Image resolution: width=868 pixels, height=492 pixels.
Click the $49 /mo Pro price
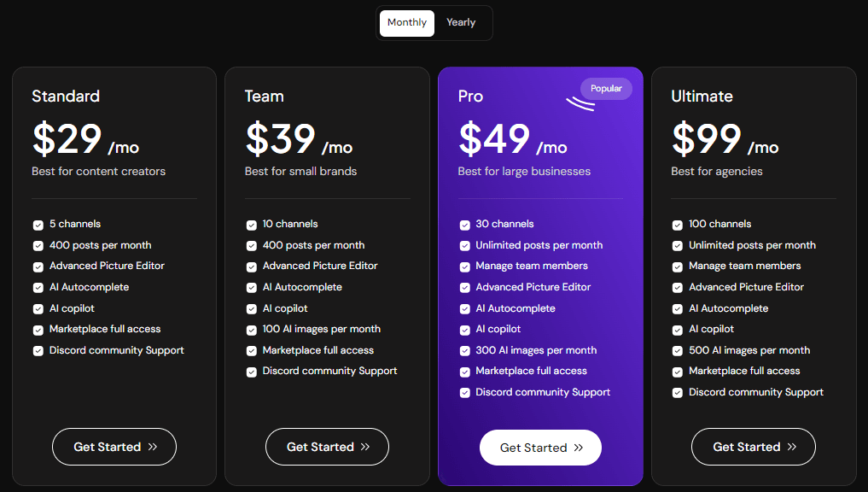513,138
